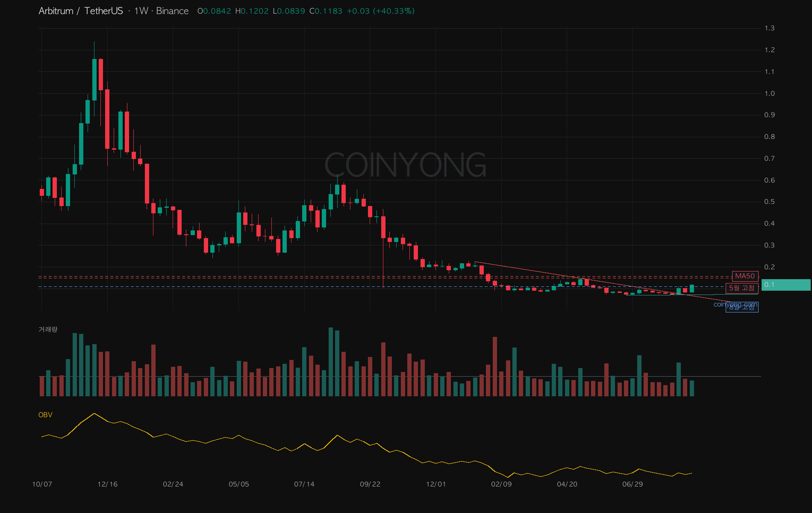Click the 06/29 date axis label
Screen dimensions: 812x513
[x=633, y=484]
